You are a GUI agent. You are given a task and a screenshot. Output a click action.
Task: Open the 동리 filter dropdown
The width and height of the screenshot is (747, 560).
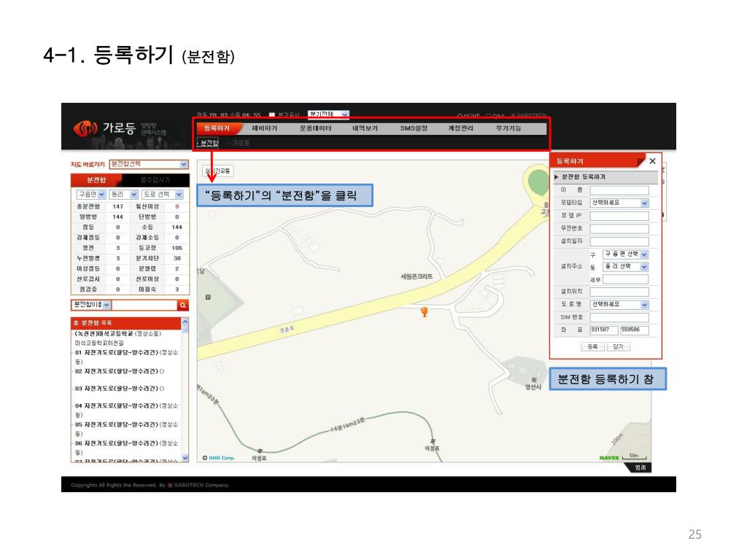coord(123,194)
